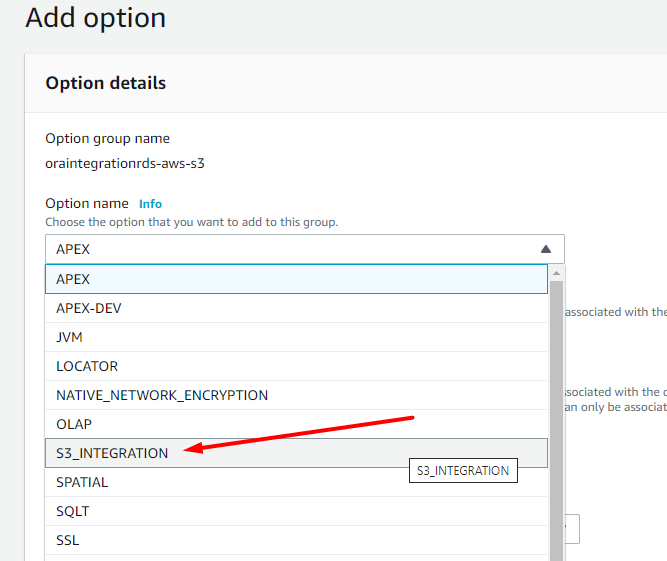Pick SQLT from the option list

point(296,511)
